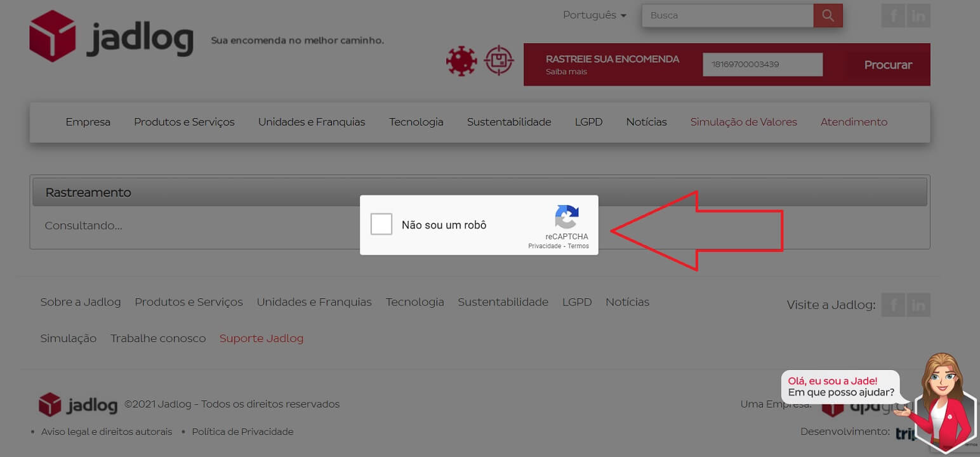The image size is (980, 457).
Task: Click the red coronavirus icon
Action: [x=461, y=61]
